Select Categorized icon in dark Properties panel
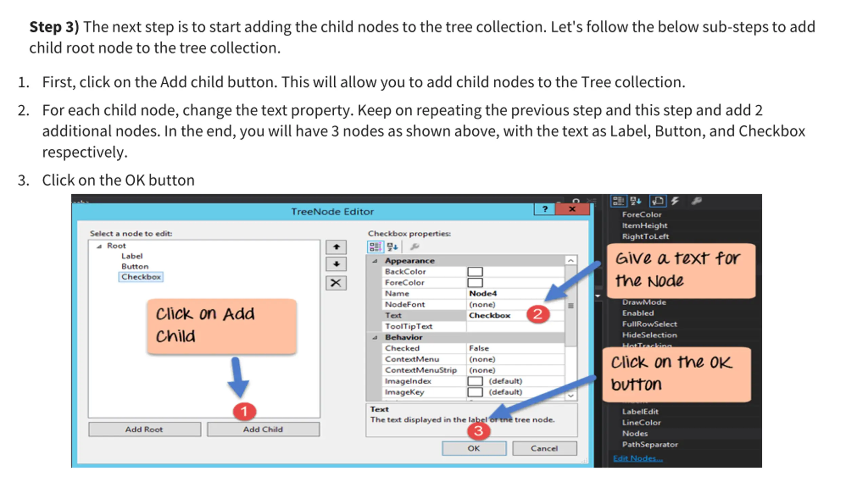The image size is (868, 488). tap(618, 201)
